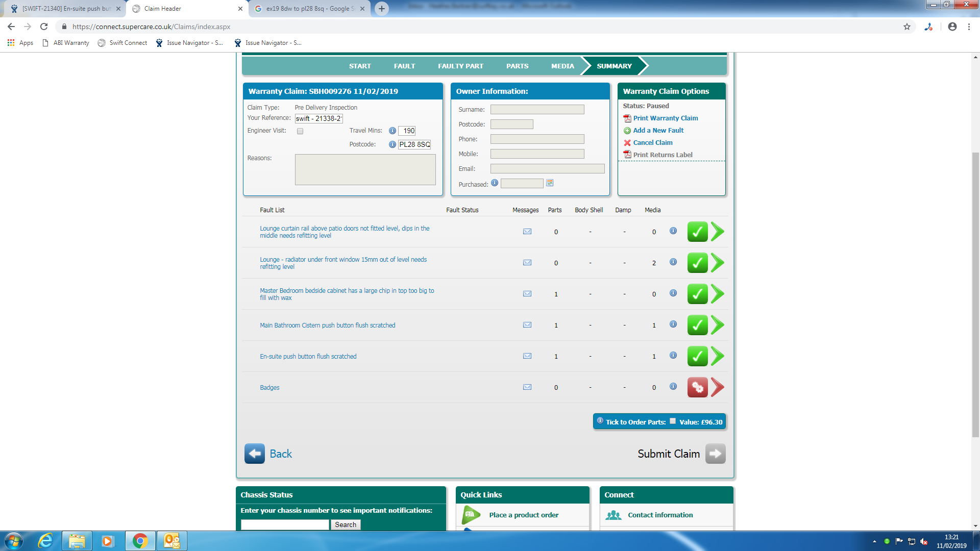Tick the Order Parts checkbox
This screenshot has height=551, width=980.
(673, 421)
